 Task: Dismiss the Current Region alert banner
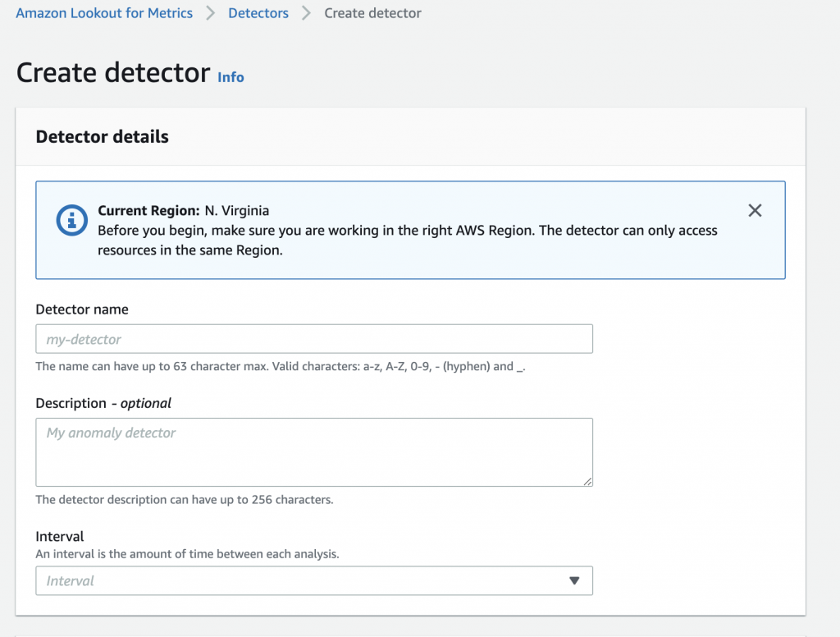coord(755,211)
